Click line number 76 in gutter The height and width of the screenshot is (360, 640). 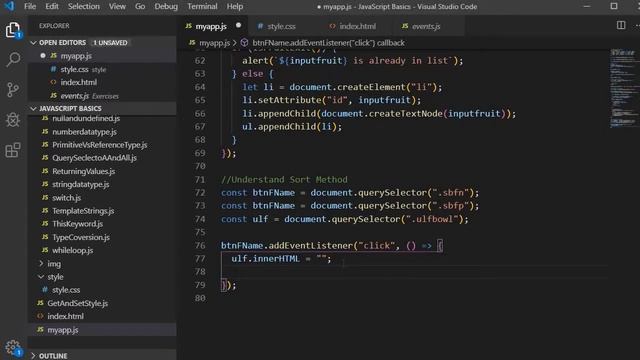pyautogui.click(x=200, y=245)
